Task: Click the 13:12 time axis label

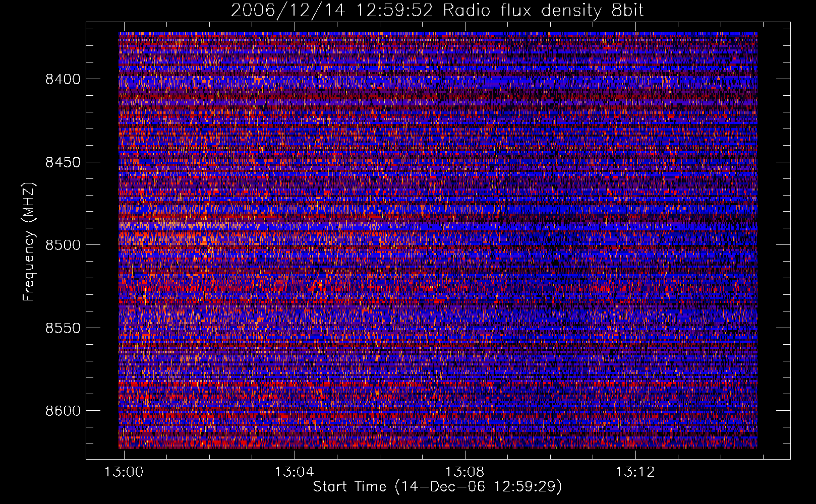Action: click(x=635, y=472)
